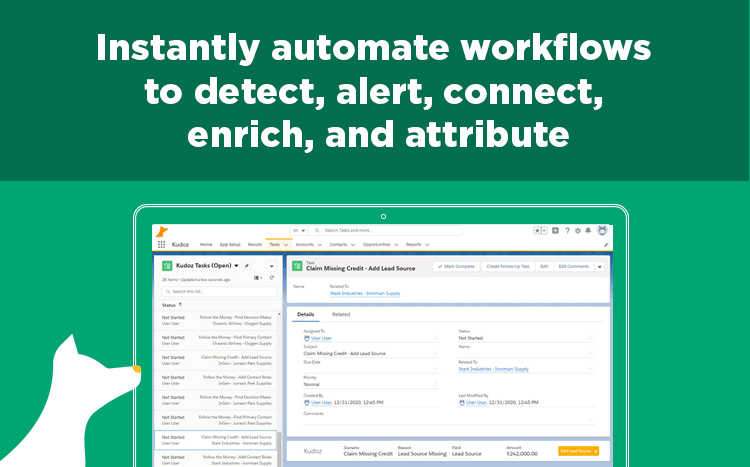The height and width of the screenshot is (467, 750).
Task: Open the All search scope dropdown
Action: [x=299, y=231]
